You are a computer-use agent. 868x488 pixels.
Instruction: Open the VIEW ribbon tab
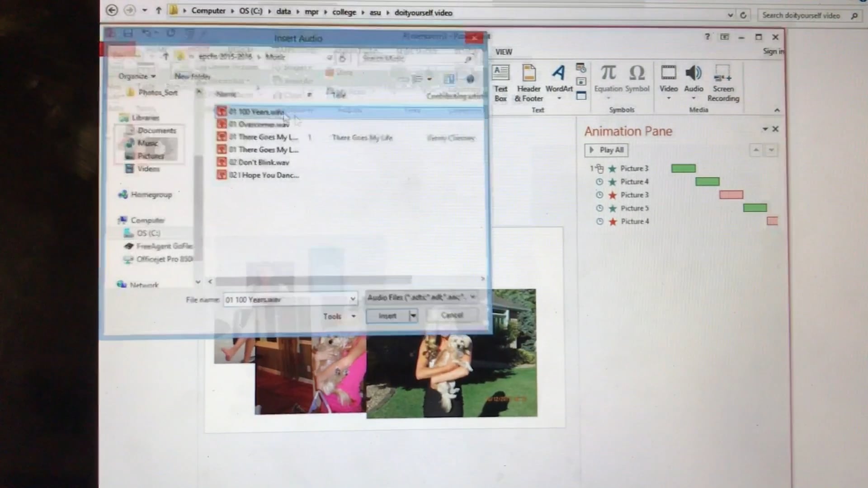(x=504, y=52)
